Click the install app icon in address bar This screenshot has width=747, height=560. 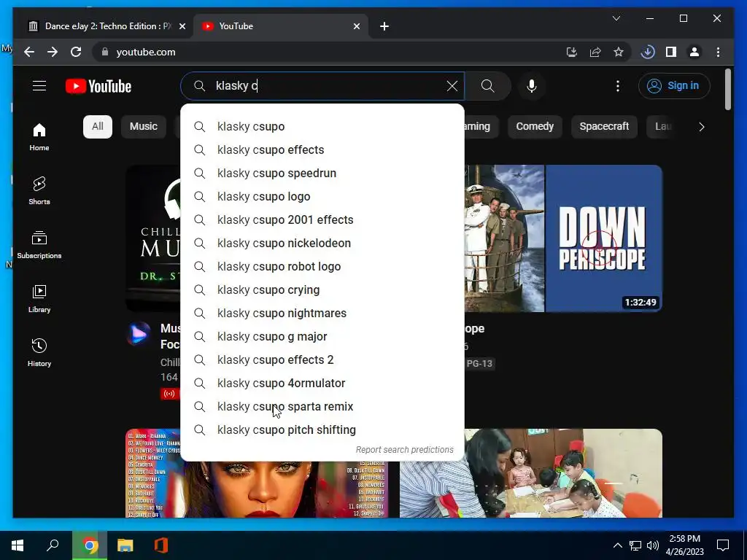coord(572,52)
